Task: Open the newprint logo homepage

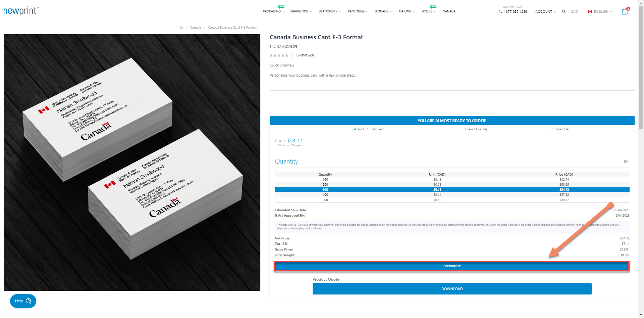Action: click(21, 11)
